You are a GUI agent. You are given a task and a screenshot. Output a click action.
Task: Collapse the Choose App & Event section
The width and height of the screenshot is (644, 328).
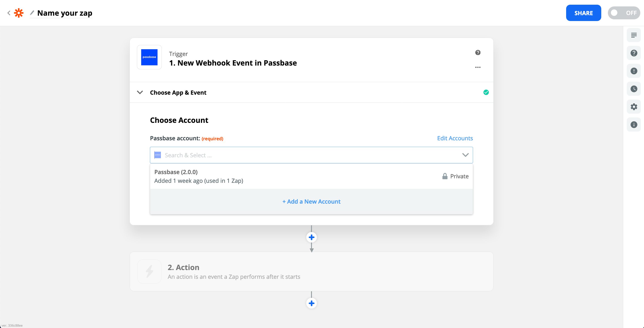140,92
